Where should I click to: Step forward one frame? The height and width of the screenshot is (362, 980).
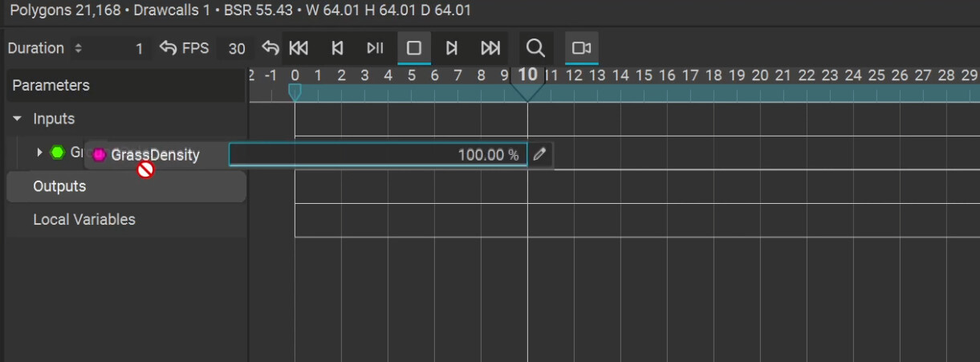(452, 48)
